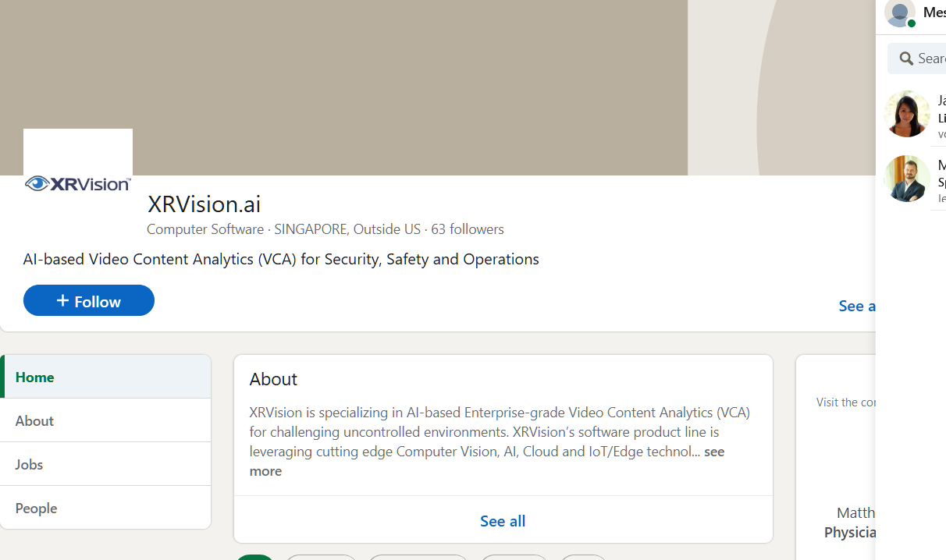Click the AI-based Video Content Analytics tagline
946x560 pixels.
point(281,259)
